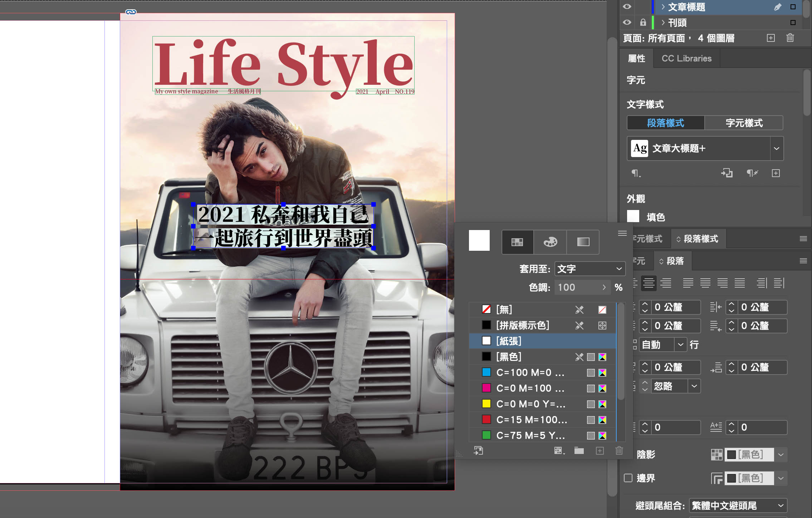Open the 套用至 文字 dropdown
812x518 pixels.
pyautogui.click(x=590, y=269)
